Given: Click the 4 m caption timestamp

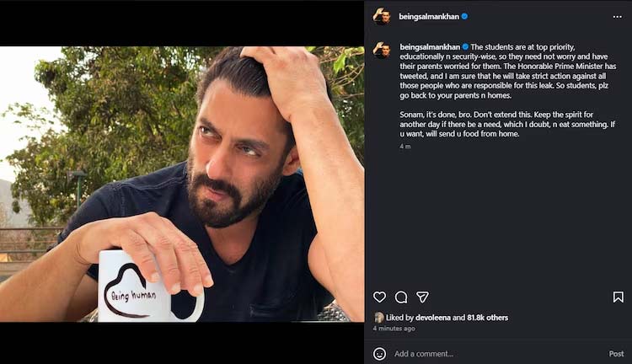Looking at the screenshot, I should pos(405,147).
